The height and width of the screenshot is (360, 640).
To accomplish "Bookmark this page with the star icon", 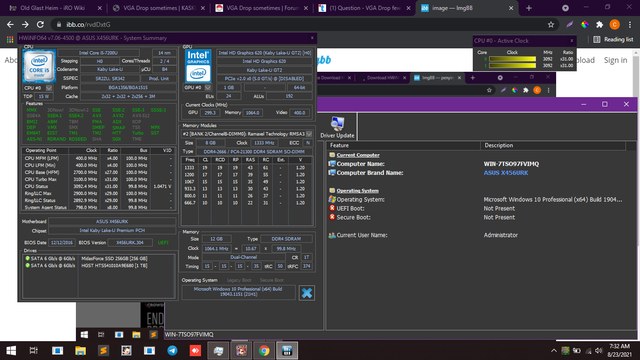I will (x=551, y=24).
